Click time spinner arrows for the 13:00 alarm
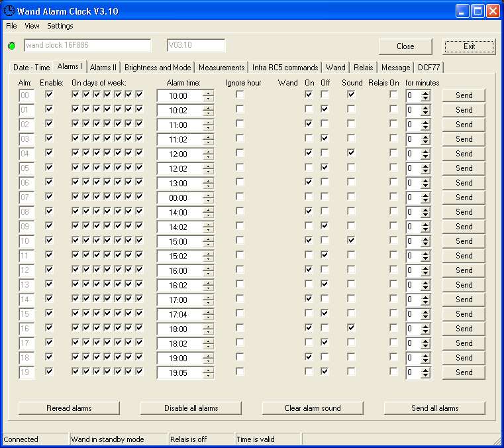Screen dimensions: 504x448 coord(208,184)
